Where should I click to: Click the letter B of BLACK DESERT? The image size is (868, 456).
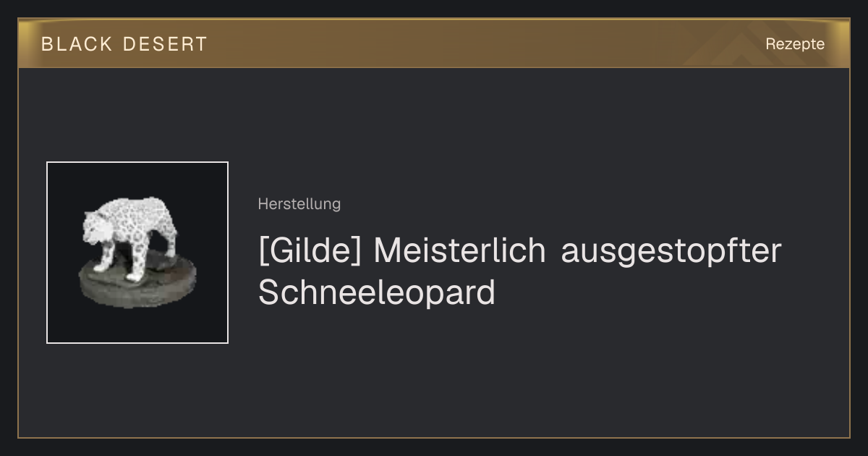point(47,44)
